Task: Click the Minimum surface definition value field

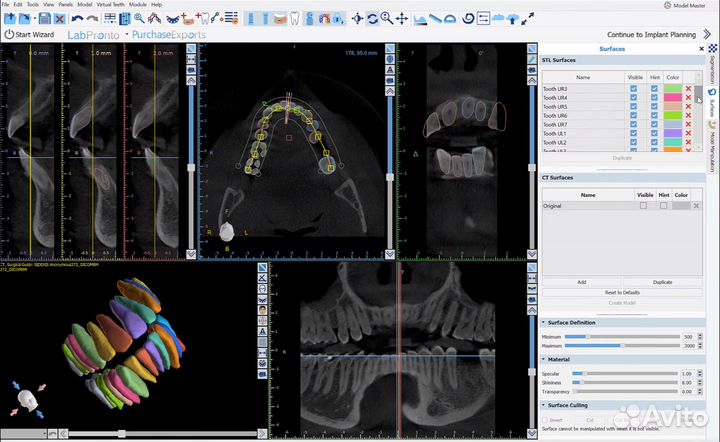Action: pyautogui.click(x=687, y=337)
